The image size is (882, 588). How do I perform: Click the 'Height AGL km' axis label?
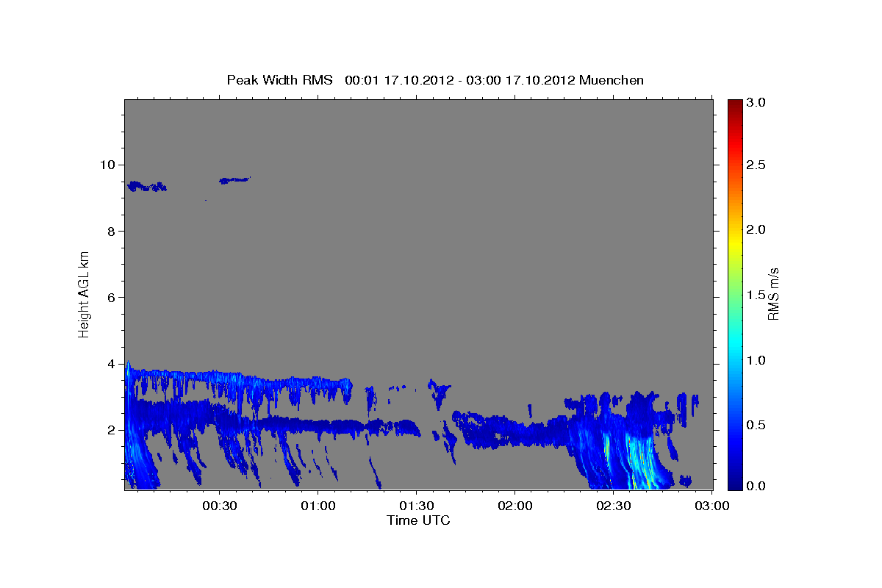click(84, 293)
